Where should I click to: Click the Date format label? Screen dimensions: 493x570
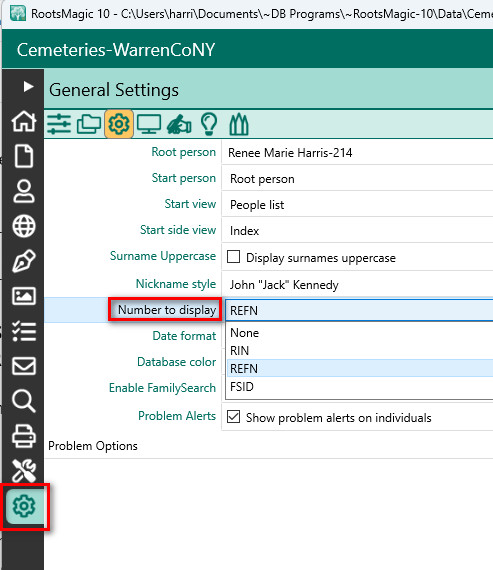click(x=184, y=336)
